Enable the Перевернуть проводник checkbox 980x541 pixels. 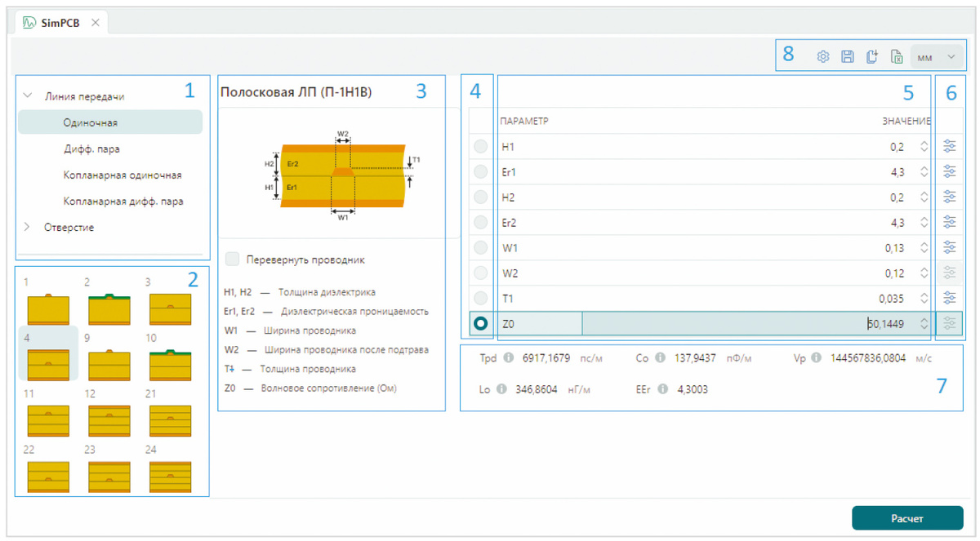pos(233,259)
